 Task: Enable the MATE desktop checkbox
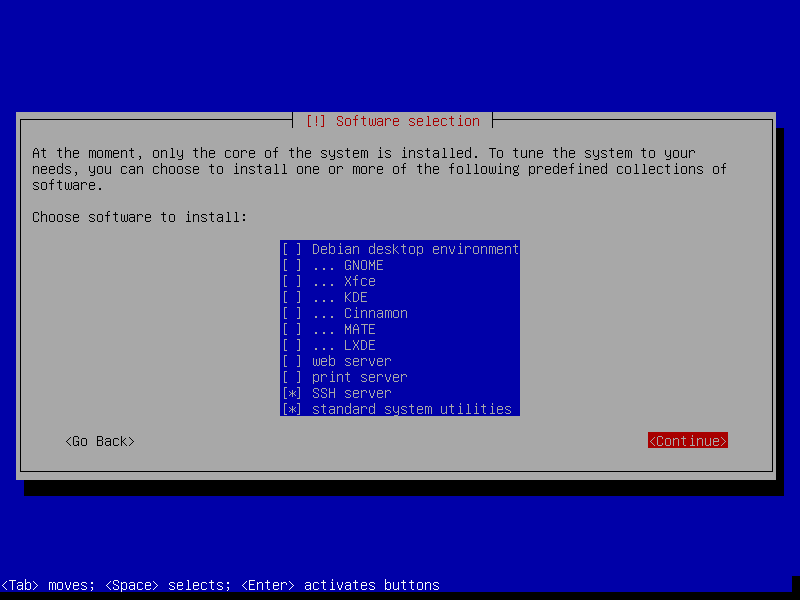292,329
